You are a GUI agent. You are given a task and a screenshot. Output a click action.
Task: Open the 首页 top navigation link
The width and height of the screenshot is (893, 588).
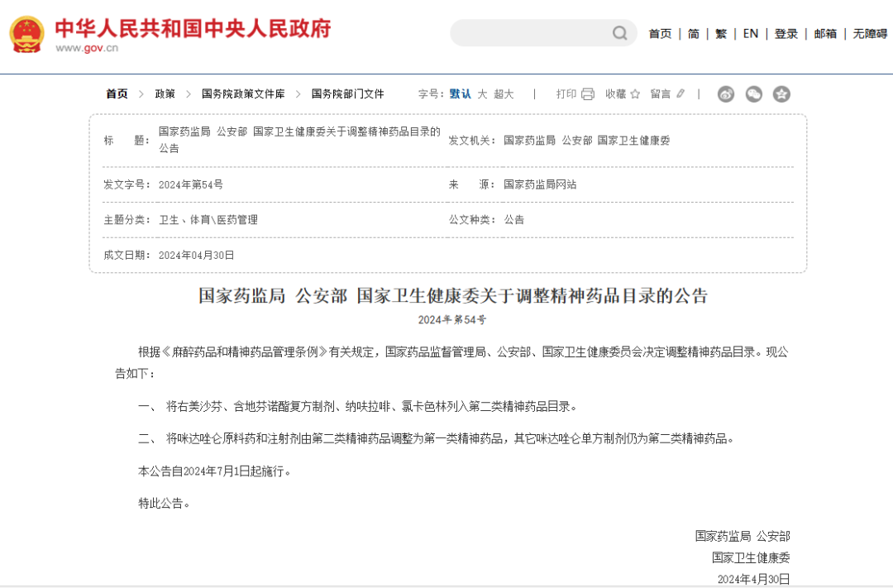coord(660,34)
